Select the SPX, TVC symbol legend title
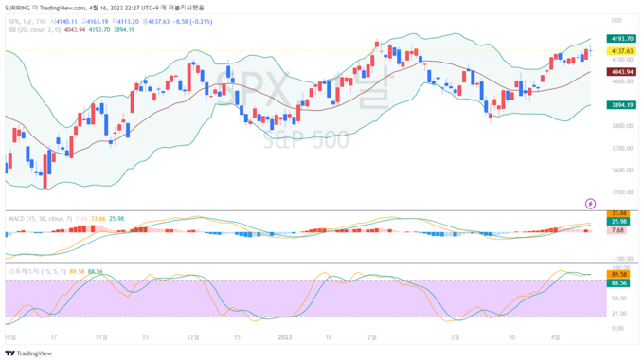This screenshot has width=644, height=362. pyautogui.click(x=27, y=22)
